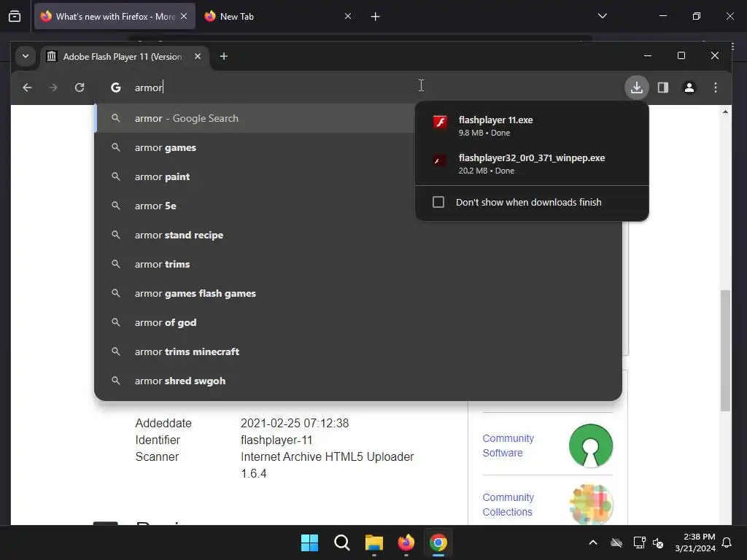Switch to Firefox from the taskbar

[x=406, y=542]
